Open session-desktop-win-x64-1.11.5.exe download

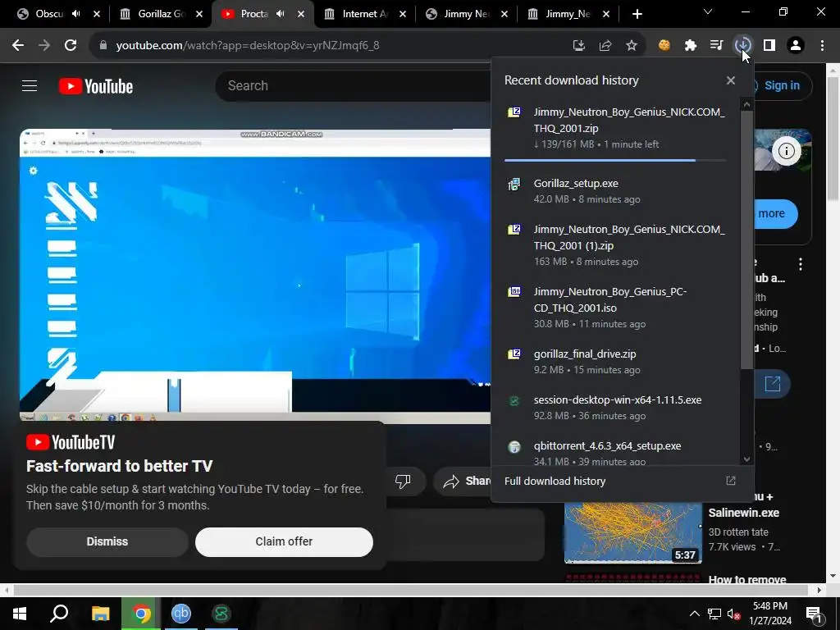coord(615,407)
